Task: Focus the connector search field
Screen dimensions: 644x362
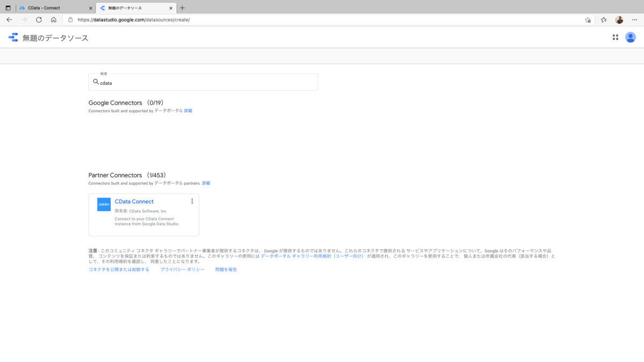Action: (x=203, y=82)
